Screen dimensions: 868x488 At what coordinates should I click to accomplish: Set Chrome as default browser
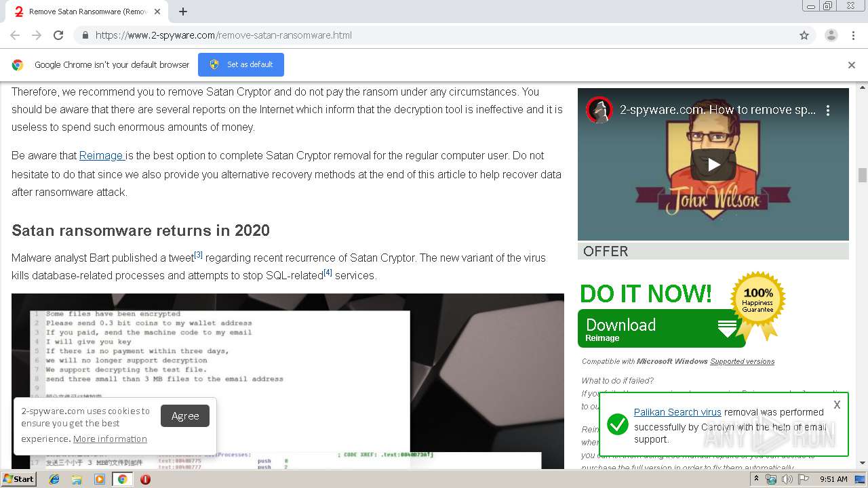241,64
